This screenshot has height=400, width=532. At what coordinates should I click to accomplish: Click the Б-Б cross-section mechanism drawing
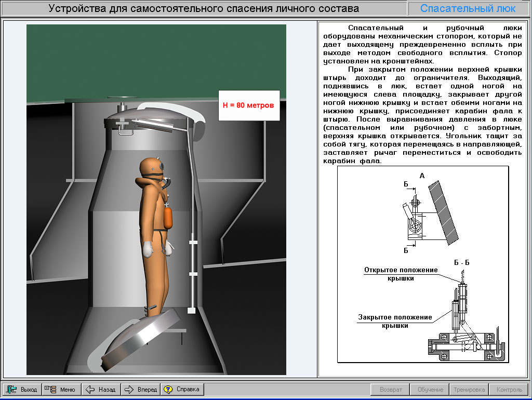(467, 315)
